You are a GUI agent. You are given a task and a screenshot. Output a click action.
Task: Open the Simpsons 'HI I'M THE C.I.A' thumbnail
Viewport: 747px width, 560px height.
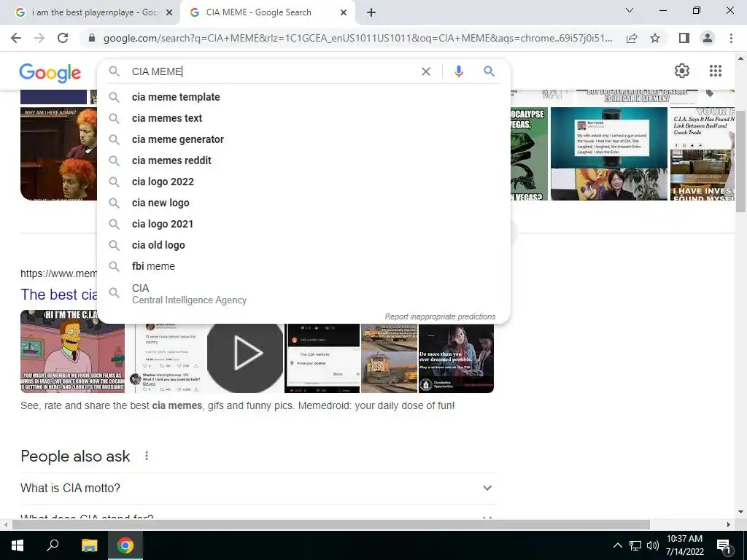click(x=72, y=351)
